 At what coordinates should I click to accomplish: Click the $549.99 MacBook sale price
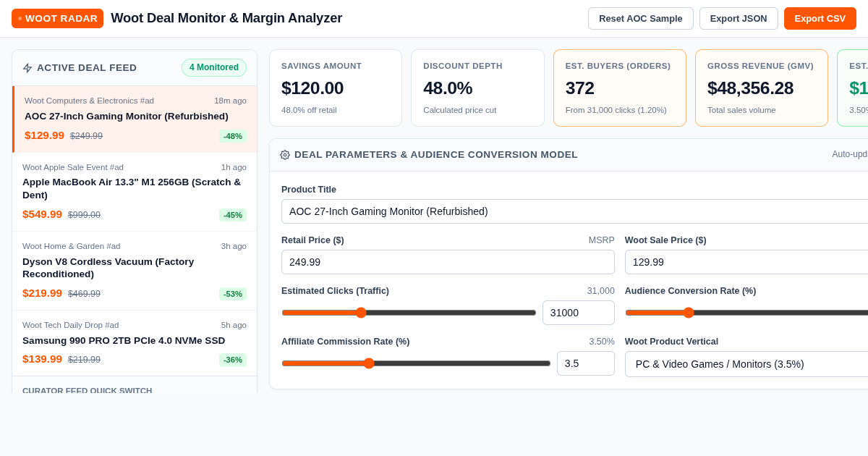(x=42, y=214)
